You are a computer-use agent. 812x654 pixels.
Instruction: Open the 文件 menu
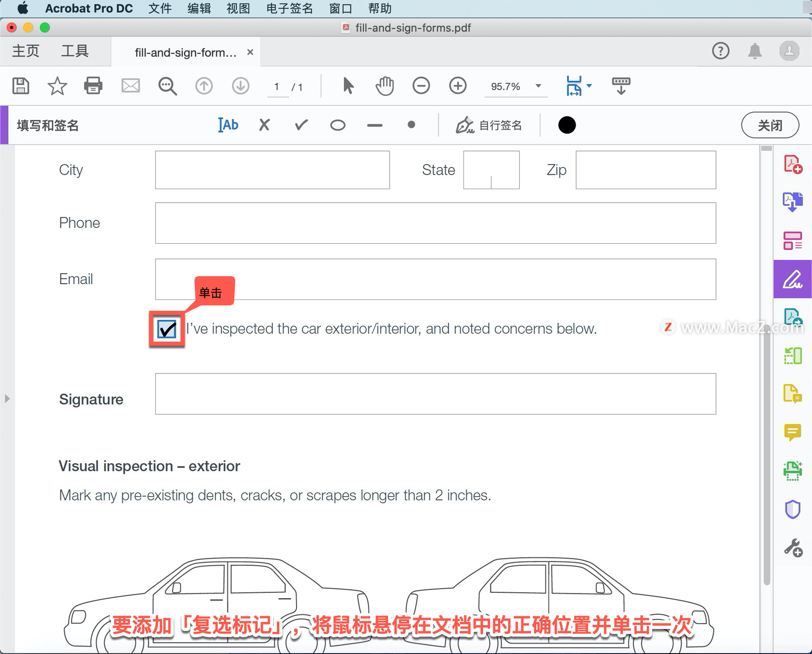[160, 8]
